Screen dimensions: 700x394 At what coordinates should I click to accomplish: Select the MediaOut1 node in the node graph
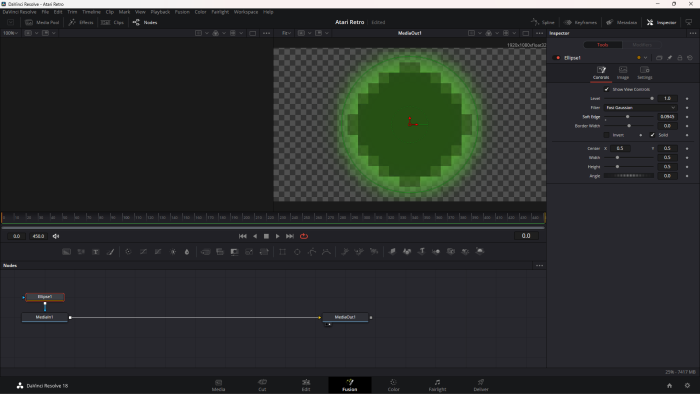point(346,317)
